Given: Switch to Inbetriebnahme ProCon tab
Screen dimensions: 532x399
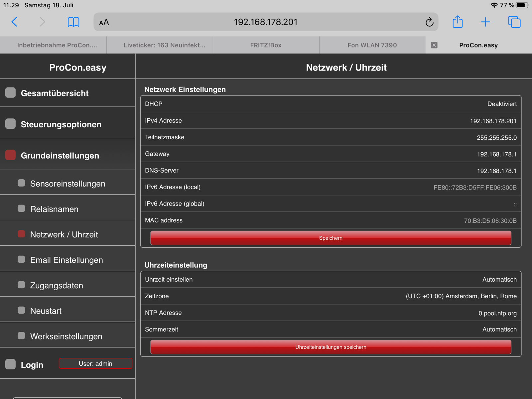Looking at the screenshot, I should [x=53, y=45].
